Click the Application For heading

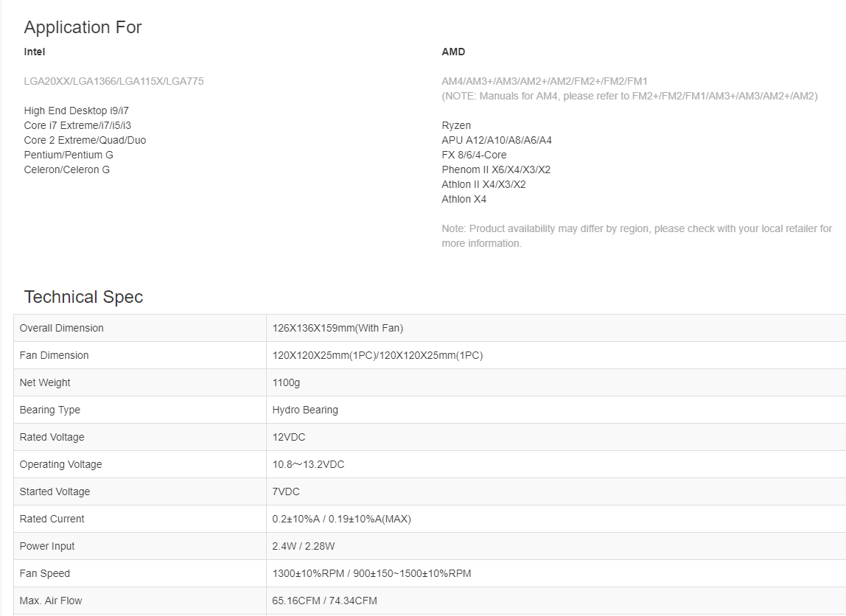[83, 27]
